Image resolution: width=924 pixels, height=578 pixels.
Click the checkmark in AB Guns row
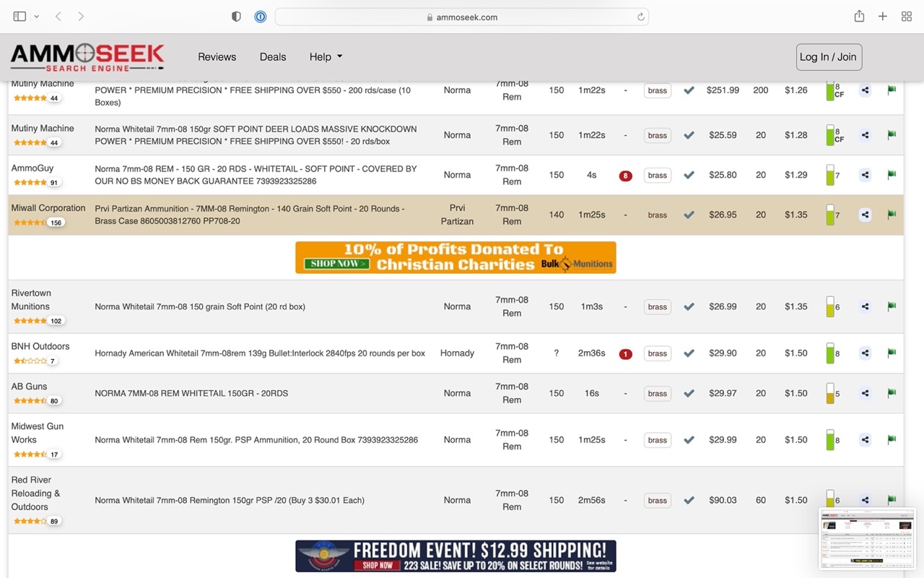tap(689, 393)
